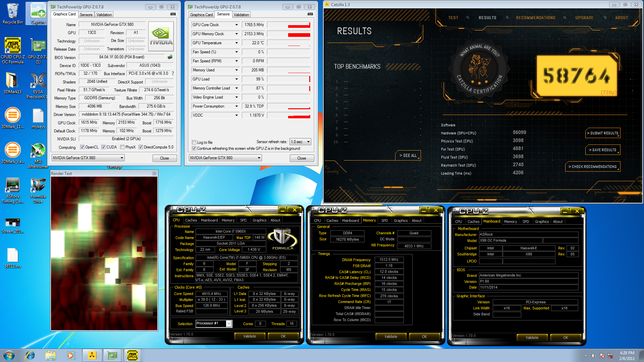
Task: Click the 58764 score badge in Catzilla
Action: pos(577,76)
